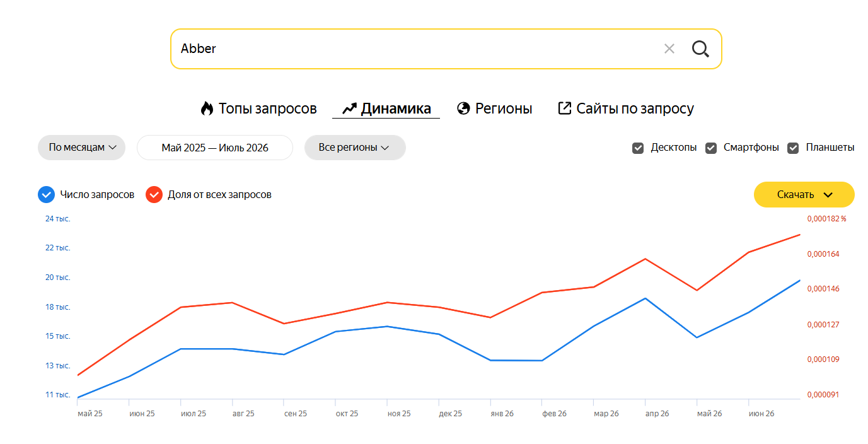868x444 pixels.
Task: Uncheck the Планшеты checkbox
Action: (794, 148)
